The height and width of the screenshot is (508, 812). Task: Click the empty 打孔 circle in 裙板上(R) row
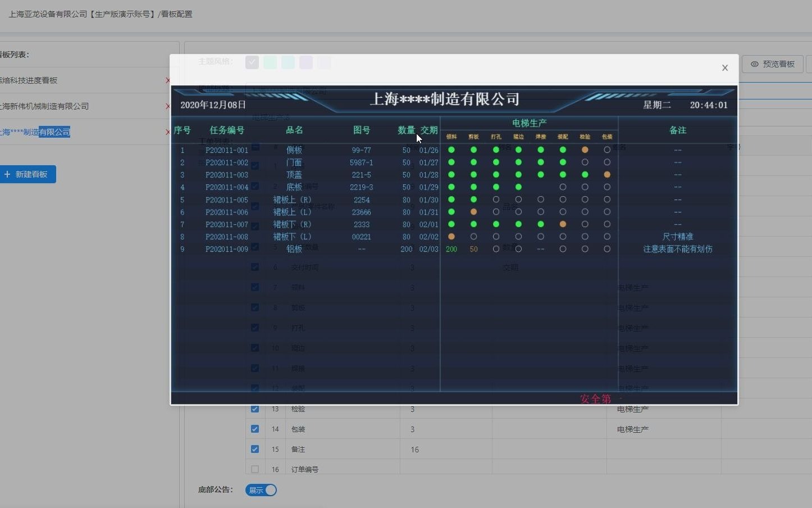tap(496, 199)
